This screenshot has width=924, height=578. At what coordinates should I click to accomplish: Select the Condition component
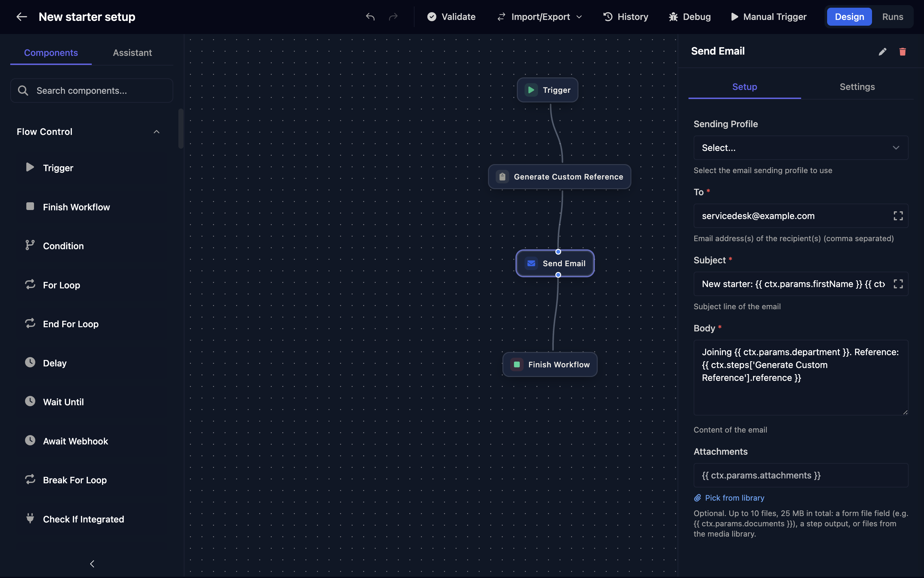(92, 246)
